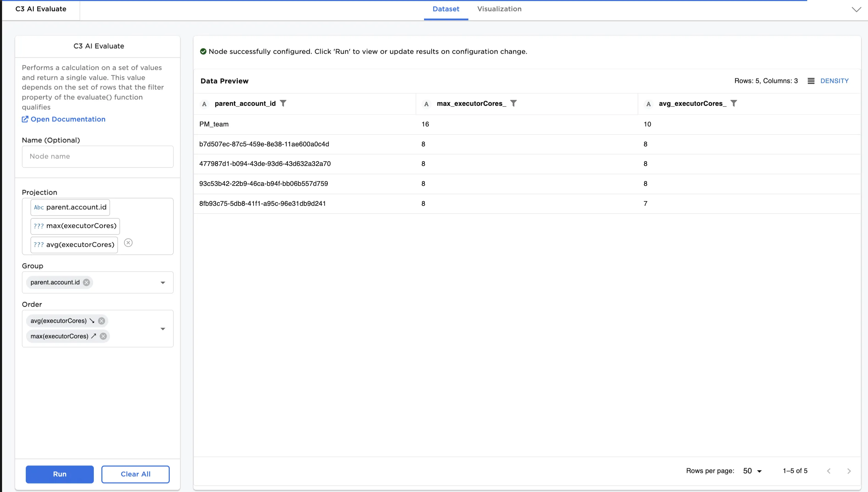Screen dimensions: 868x492
Task: Click the Node name input field
Action: point(97,156)
